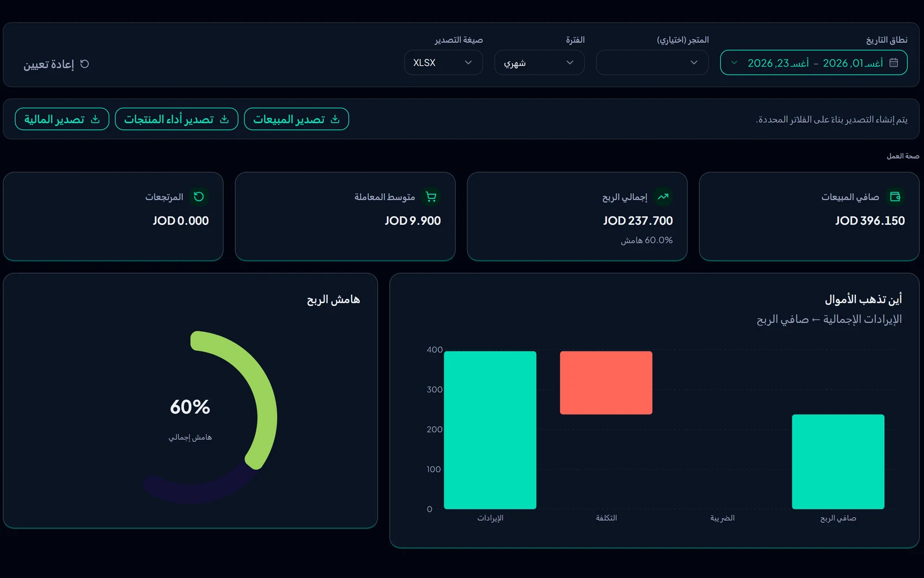Click download icon on تصدير المالية button
The width and height of the screenshot is (924, 578).
[x=95, y=119]
